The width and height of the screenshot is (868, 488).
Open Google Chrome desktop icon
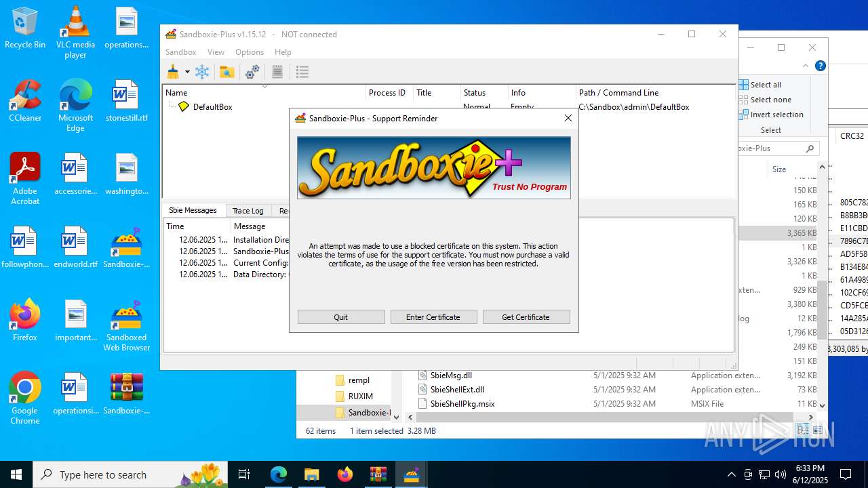[25, 398]
